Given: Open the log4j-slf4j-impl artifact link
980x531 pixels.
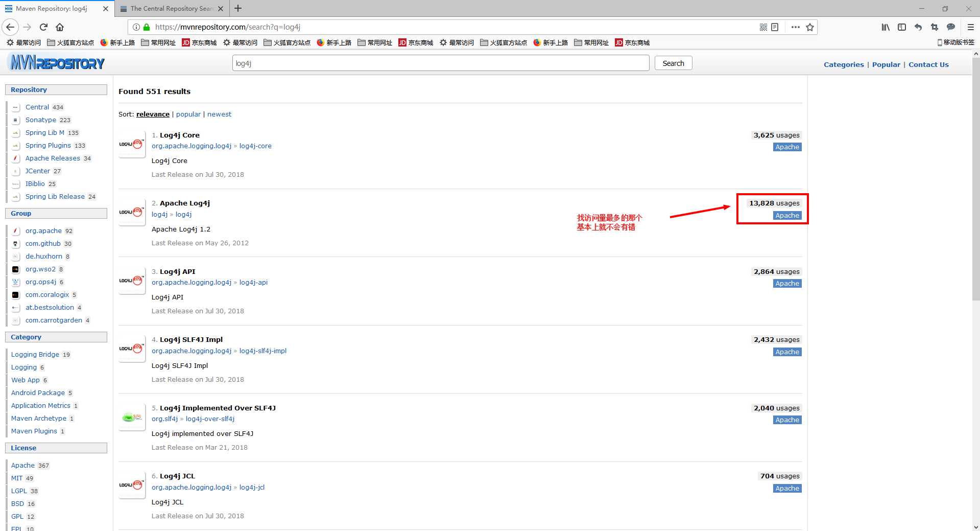Looking at the screenshot, I should 263,351.
